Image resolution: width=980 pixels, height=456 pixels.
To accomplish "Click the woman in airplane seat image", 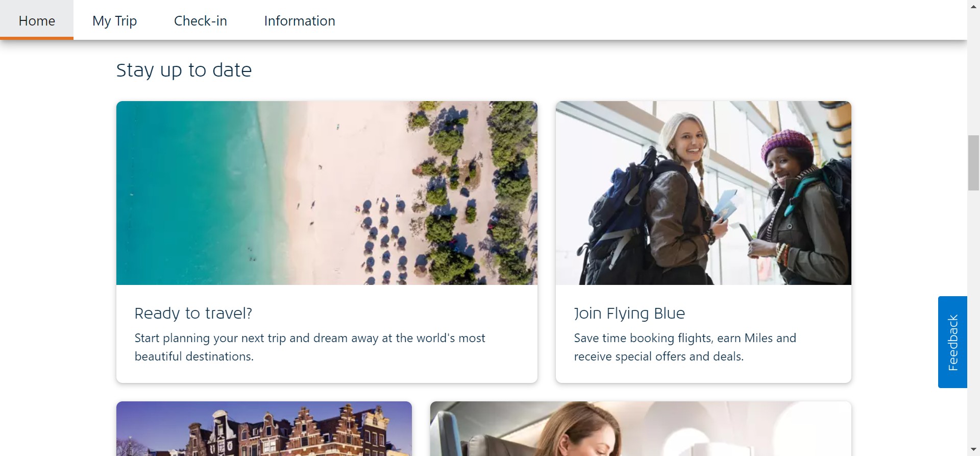I will [x=641, y=428].
